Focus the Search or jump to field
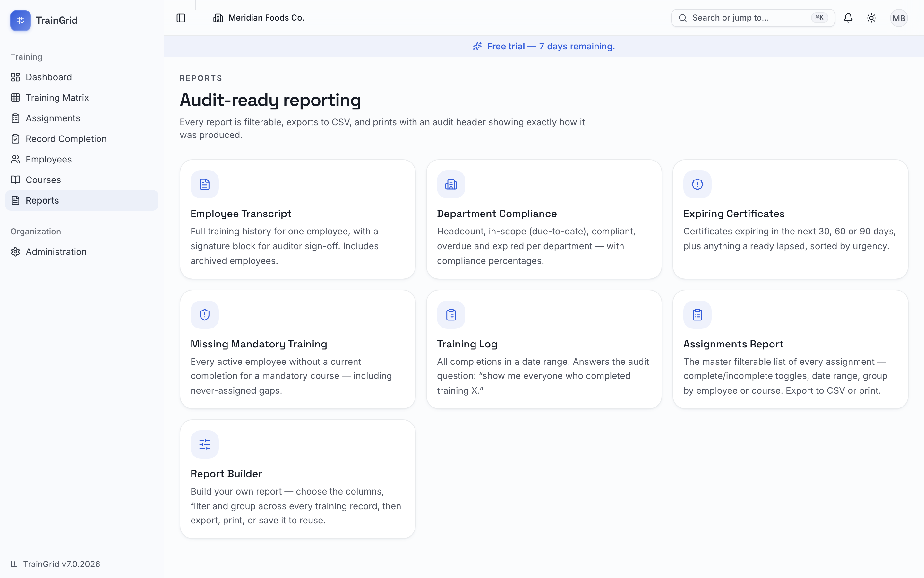The height and width of the screenshot is (578, 924). tap(753, 18)
